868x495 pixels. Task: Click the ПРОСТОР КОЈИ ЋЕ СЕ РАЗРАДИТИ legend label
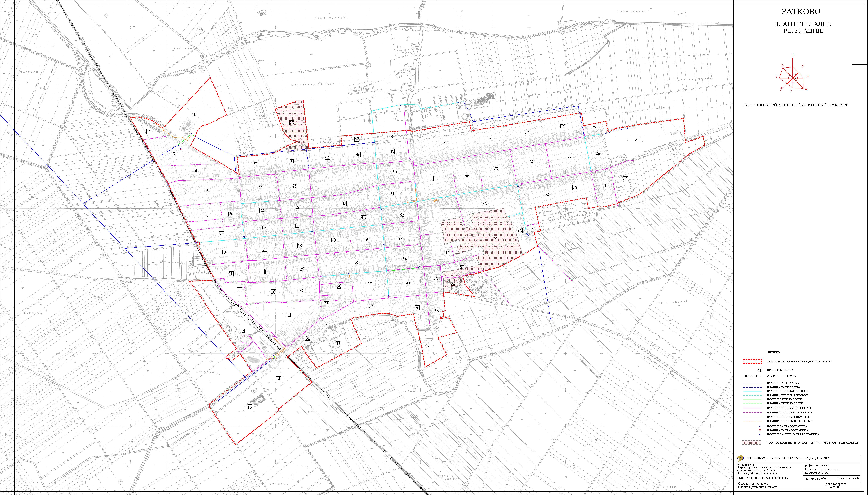[x=812, y=443]
